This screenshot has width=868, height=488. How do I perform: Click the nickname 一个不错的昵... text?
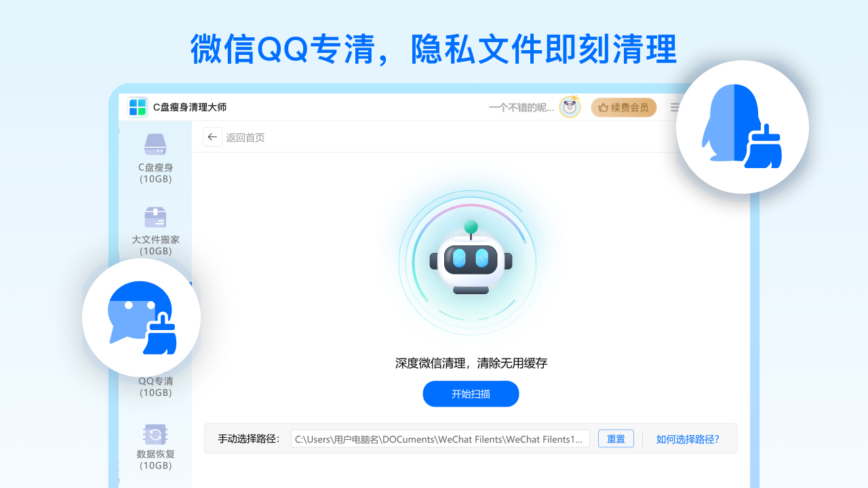(x=521, y=107)
